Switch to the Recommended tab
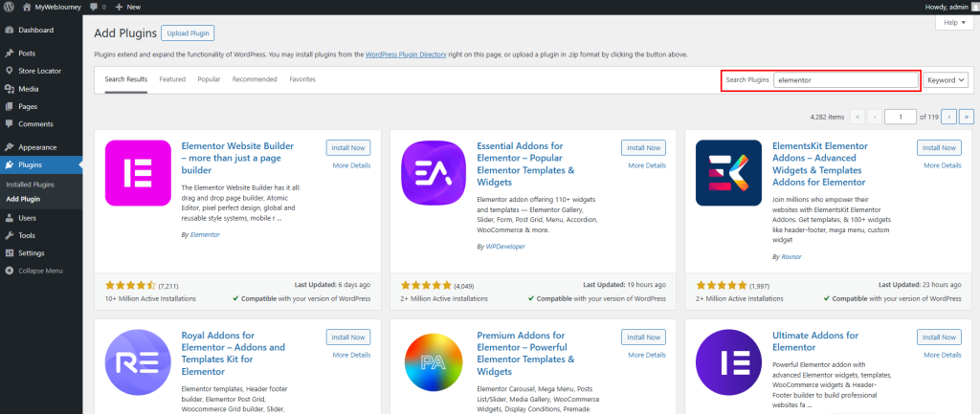The image size is (980, 414). click(x=255, y=79)
